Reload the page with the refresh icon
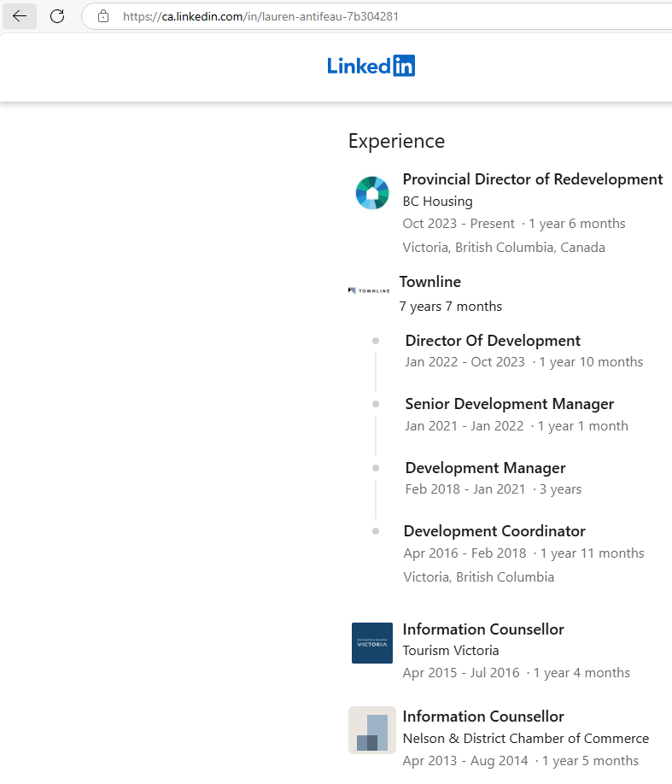The width and height of the screenshot is (672, 784). point(57,16)
